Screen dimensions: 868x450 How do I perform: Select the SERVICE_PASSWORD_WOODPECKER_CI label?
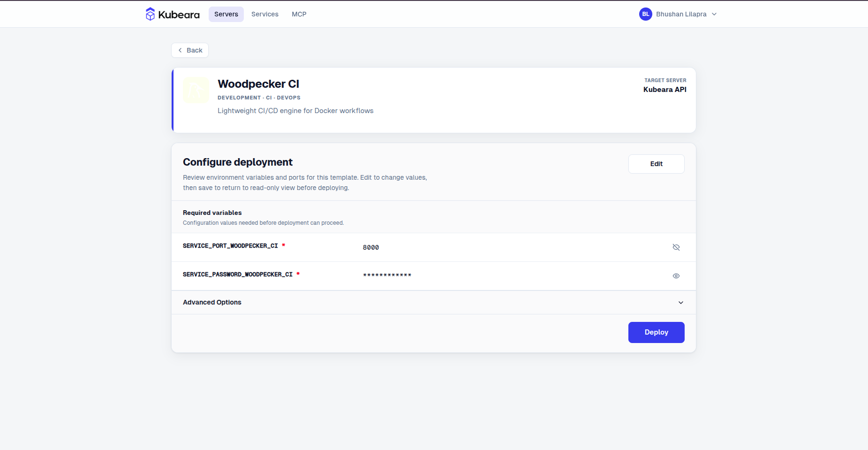(x=238, y=275)
